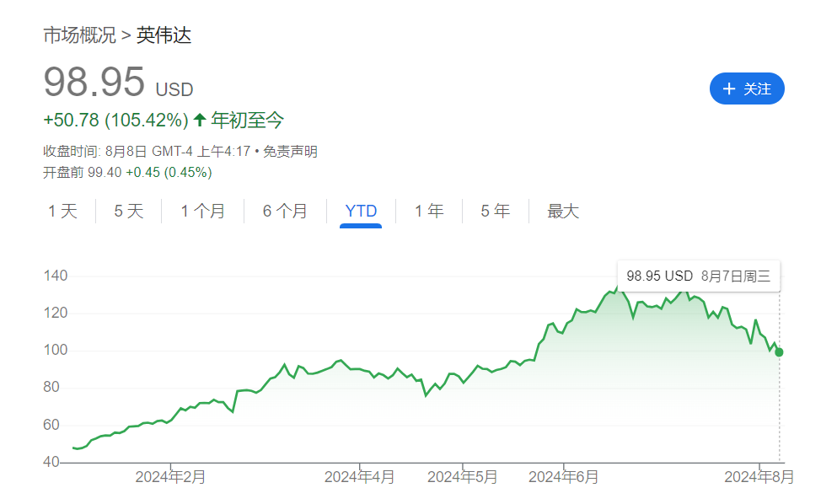Show the 1 年 chart range
837x504 pixels.
coord(429,211)
